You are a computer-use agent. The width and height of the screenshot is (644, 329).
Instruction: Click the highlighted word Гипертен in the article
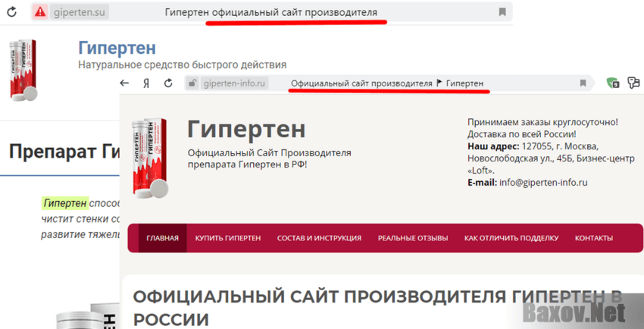pyautogui.click(x=65, y=203)
